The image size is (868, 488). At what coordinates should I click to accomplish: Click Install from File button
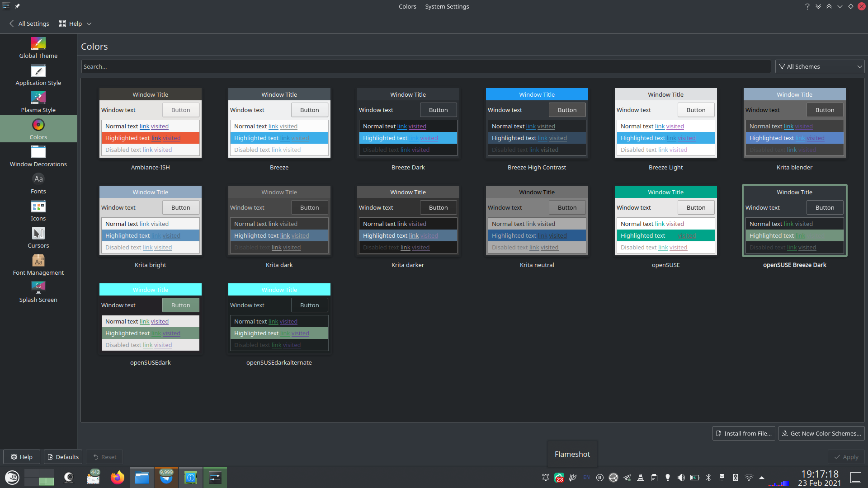point(744,433)
